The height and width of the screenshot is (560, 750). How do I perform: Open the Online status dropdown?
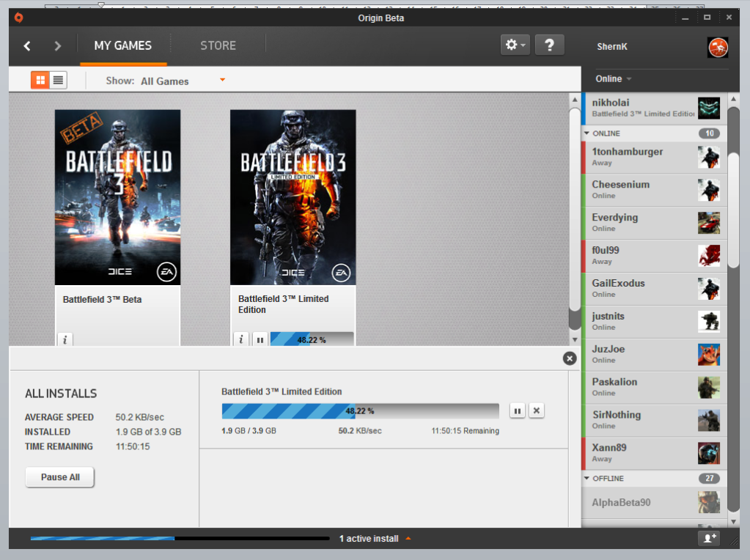614,79
